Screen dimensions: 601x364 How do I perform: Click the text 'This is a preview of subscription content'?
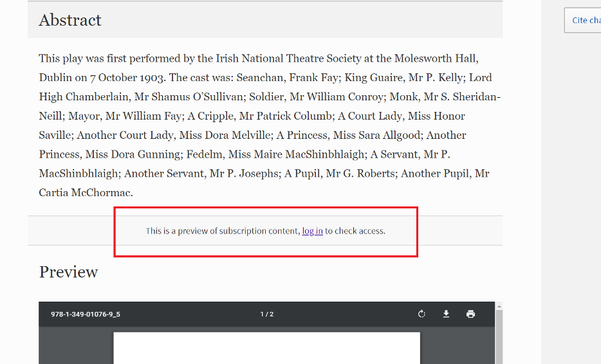coord(222,231)
